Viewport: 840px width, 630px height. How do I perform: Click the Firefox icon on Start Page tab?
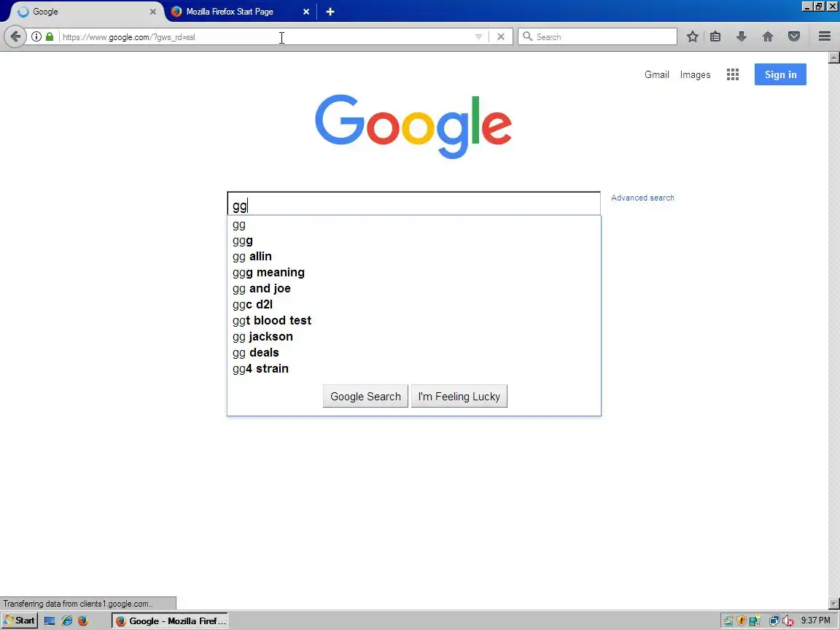tap(176, 11)
